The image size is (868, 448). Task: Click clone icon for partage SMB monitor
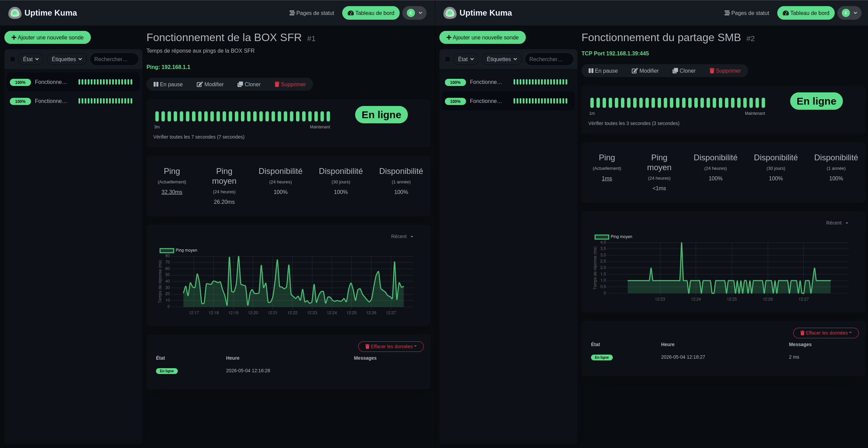[x=675, y=71]
